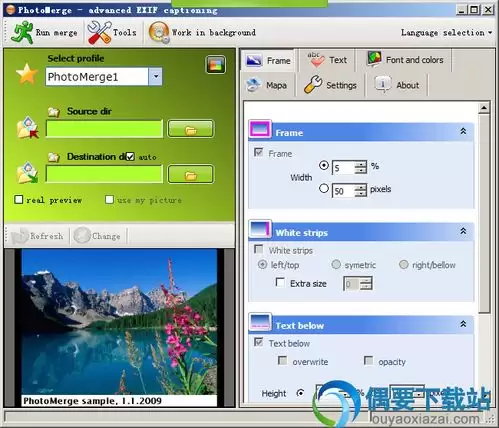The height and width of the screenshot is (428, 499).
Task: Check the Extra size checkbox
Action: (x=280, y=283)
